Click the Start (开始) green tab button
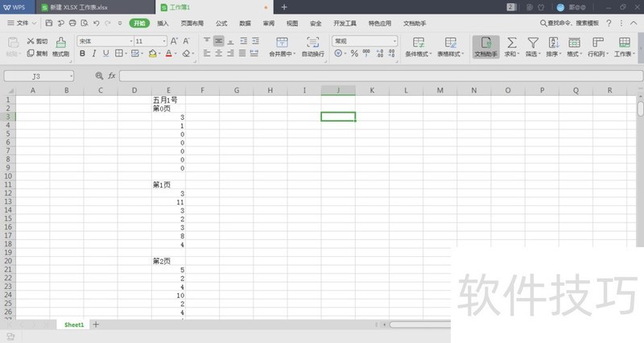 coord(139,23)
